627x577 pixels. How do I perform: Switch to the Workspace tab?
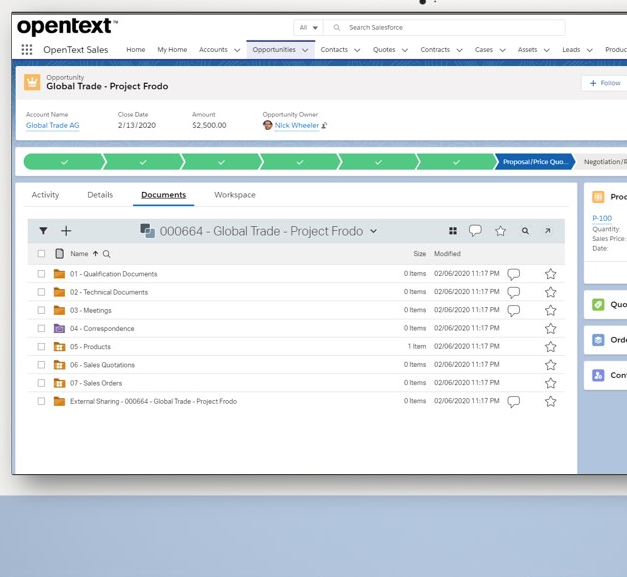click(235, 195)
